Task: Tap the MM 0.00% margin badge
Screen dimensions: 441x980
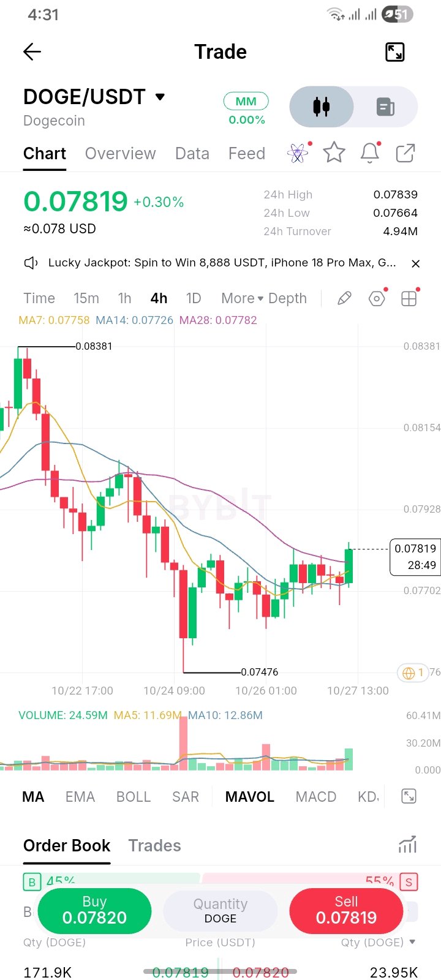Action: coord(246,109)
